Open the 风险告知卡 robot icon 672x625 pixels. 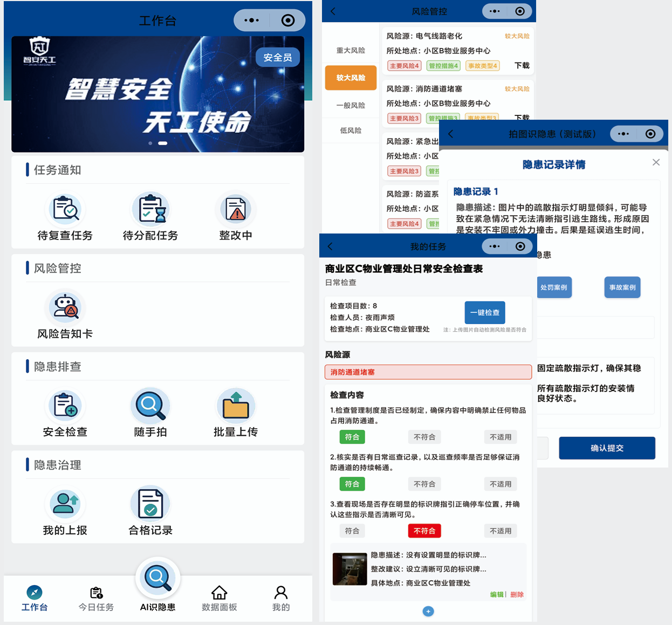65,308
